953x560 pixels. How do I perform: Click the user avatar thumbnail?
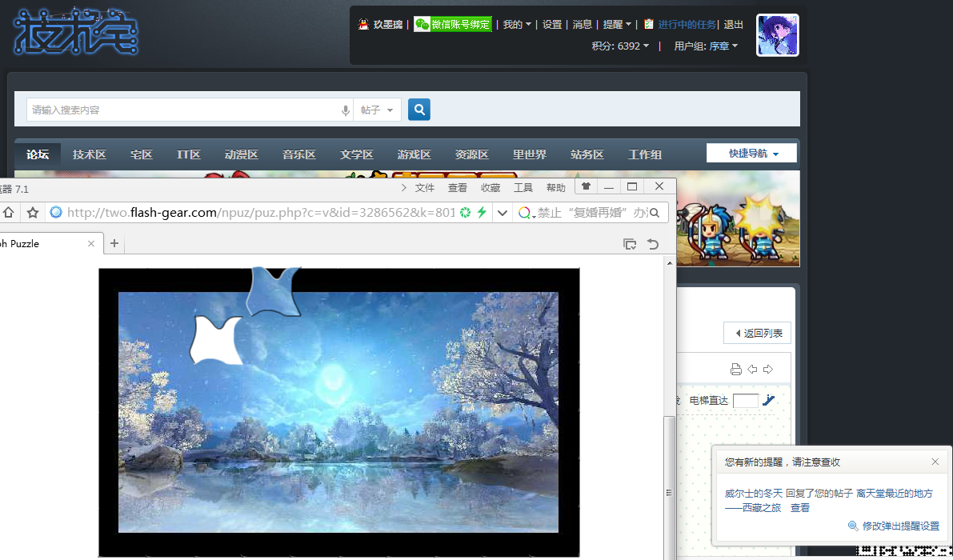777,35
